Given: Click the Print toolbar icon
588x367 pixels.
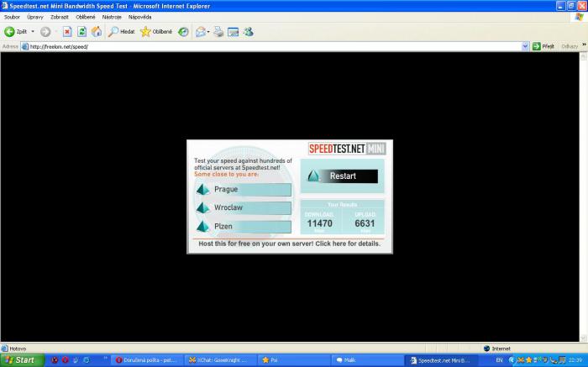Looking at the screenshot, I should click(x=218, y=32).
